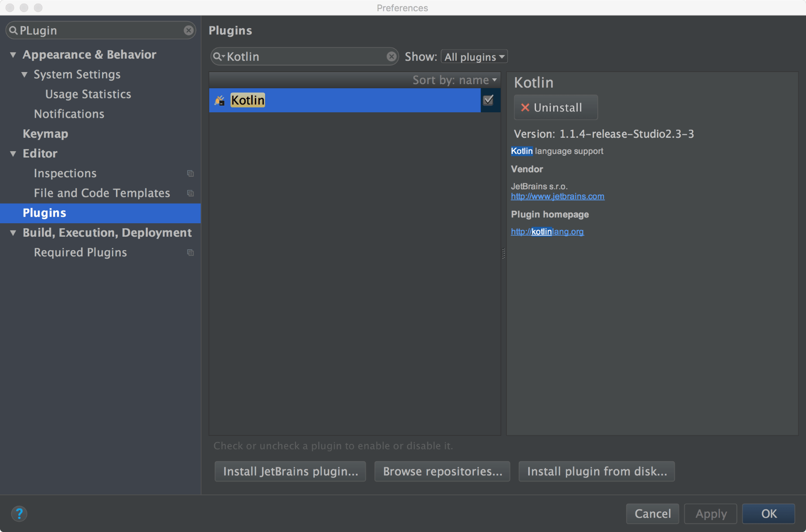Clear the "PLugin" search field
Viewport: 806px width, 532px height.
pyautogui.click(x=189, y=30)
